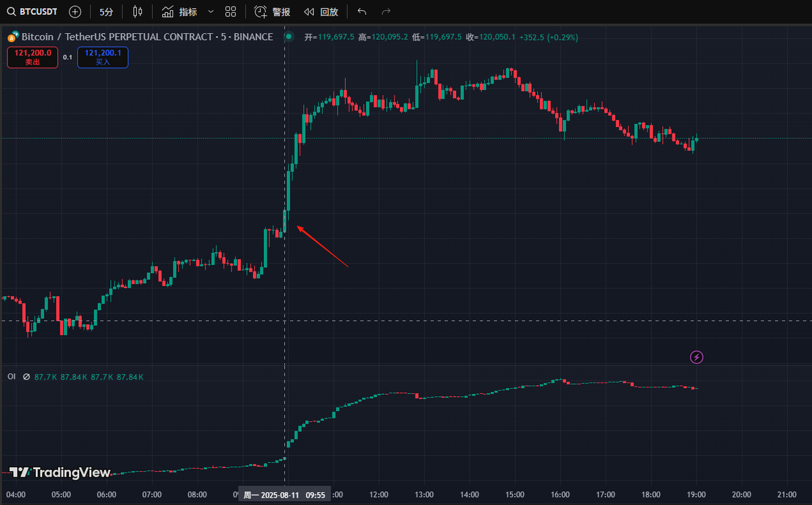Image resolution: width=812 pixels, height=505 pixels.
Task: Undo the last chart action
Action: pos(362,11)
